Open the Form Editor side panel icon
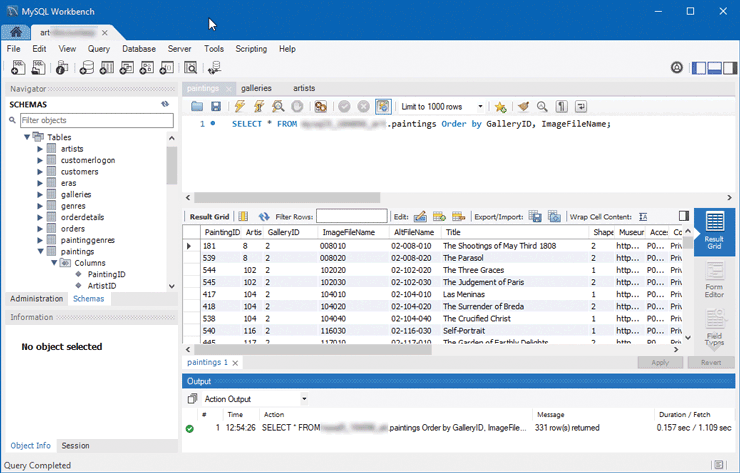The image size is (740, 473). click(714, 280)
